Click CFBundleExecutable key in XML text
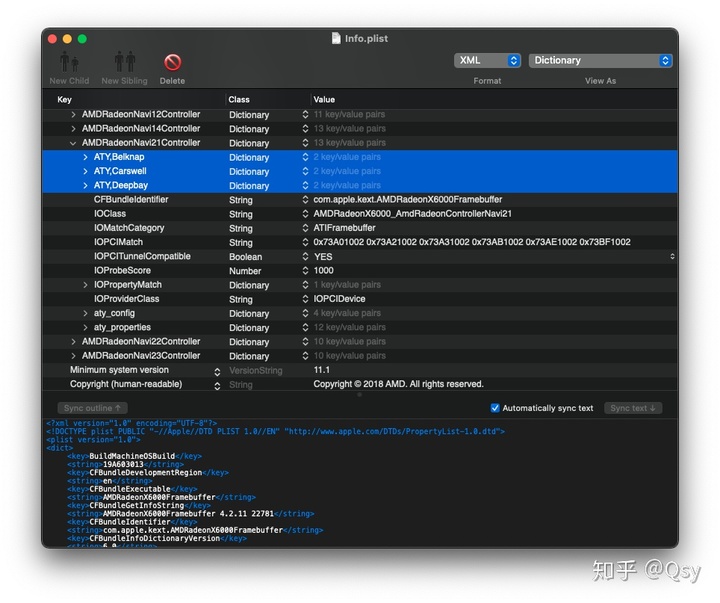Viewport: 720px width, 603px height. point(129,489)
